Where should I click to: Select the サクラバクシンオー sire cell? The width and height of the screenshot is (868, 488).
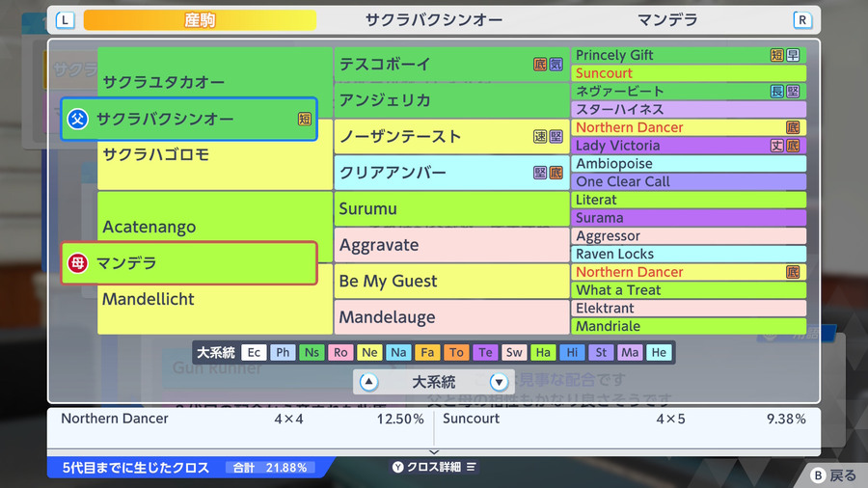[x=189, y=119]
